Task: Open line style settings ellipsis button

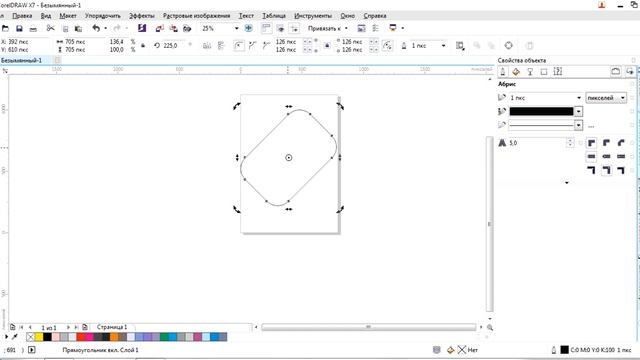Action: [x=591, y=126]
